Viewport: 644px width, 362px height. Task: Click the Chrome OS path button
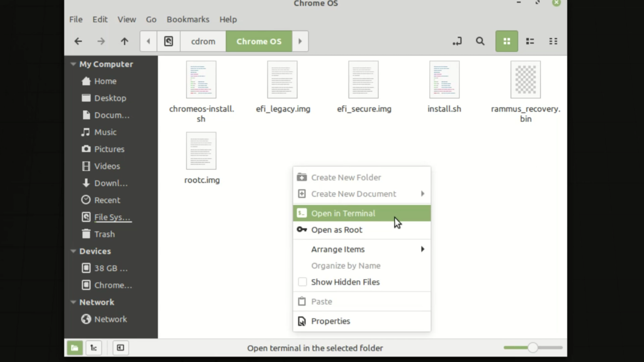click(259, 41)
